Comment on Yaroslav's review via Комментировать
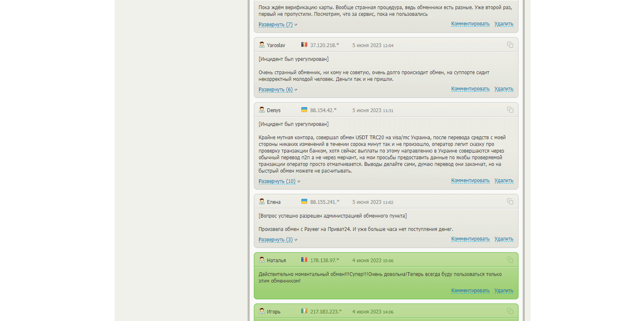This screenshot has width=644, height=321. pos(470,89)
